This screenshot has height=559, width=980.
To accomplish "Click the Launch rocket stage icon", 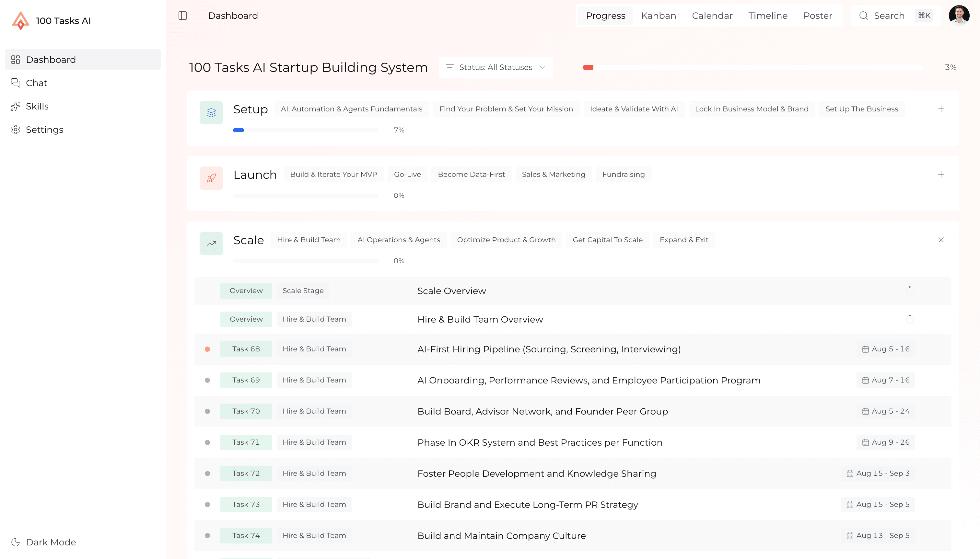I will [211, 178].
